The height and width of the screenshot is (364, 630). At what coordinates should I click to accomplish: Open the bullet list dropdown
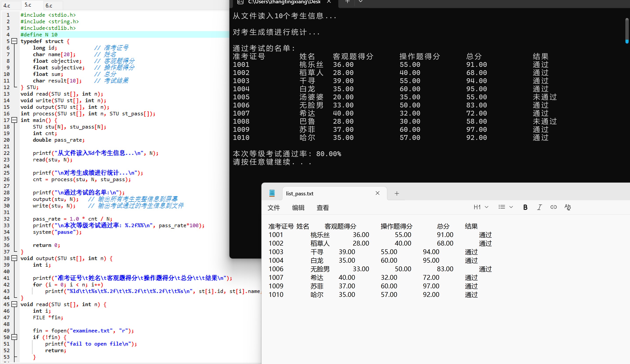[505, 207]
